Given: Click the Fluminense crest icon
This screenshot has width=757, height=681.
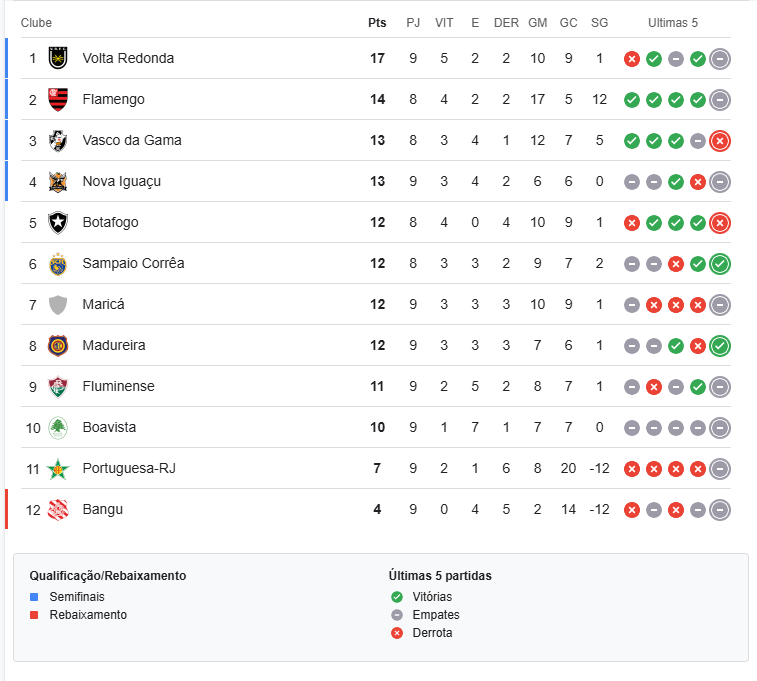Looking at the screenshot, I should click(58, 387).
